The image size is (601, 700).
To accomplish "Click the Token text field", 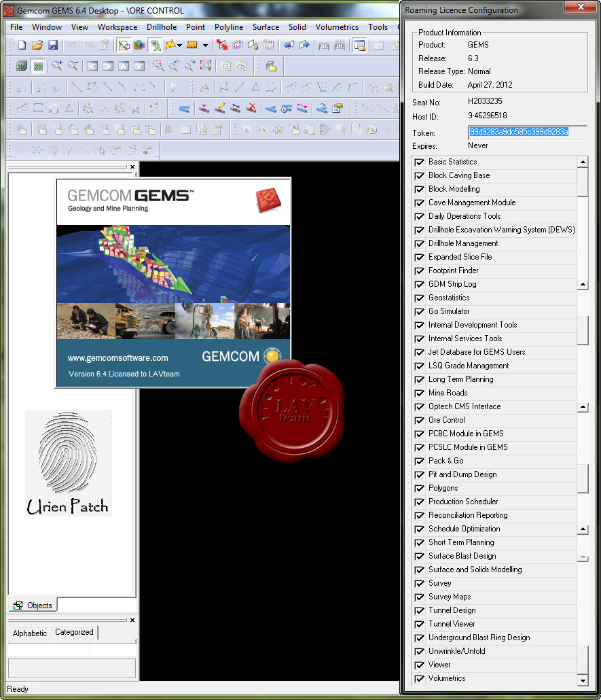I will pyautogui.click(x=528, y=132).
